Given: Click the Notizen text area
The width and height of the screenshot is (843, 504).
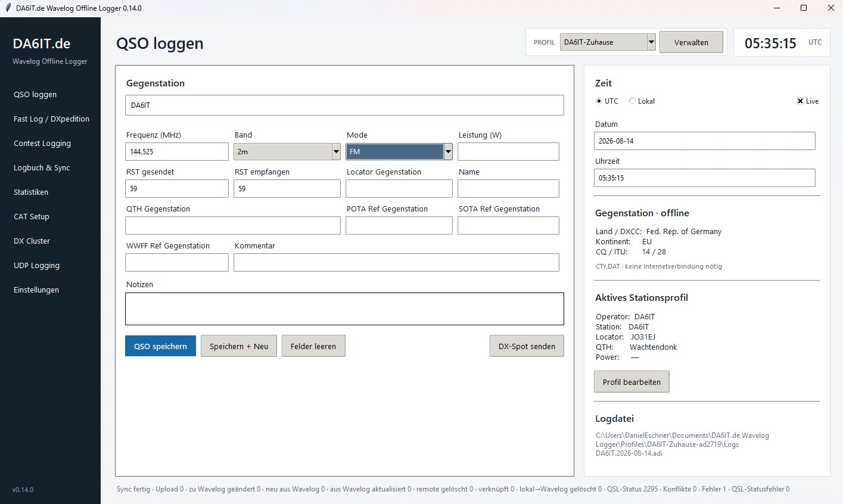Looking at the screenshot, I should [x=344, y=309].
